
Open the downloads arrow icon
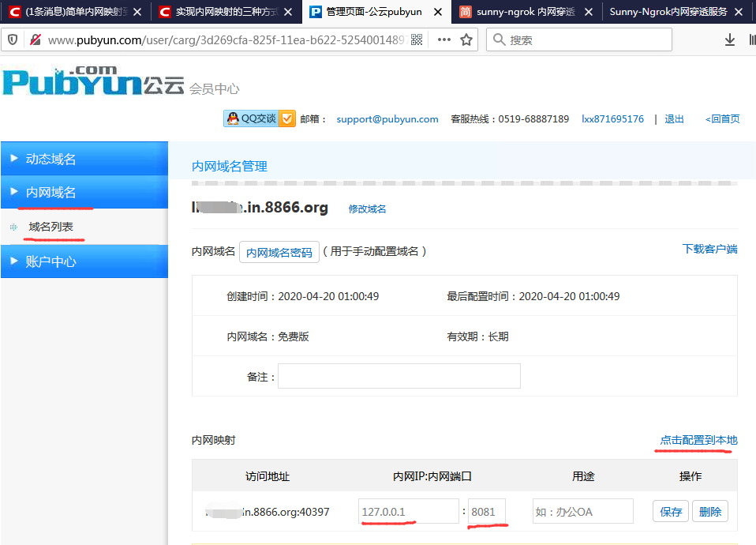730,39
